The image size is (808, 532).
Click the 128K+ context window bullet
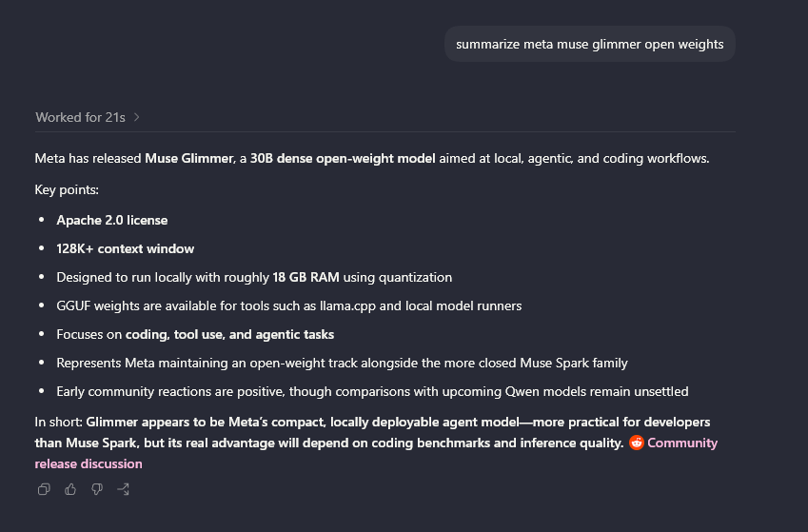click(126, 248)
